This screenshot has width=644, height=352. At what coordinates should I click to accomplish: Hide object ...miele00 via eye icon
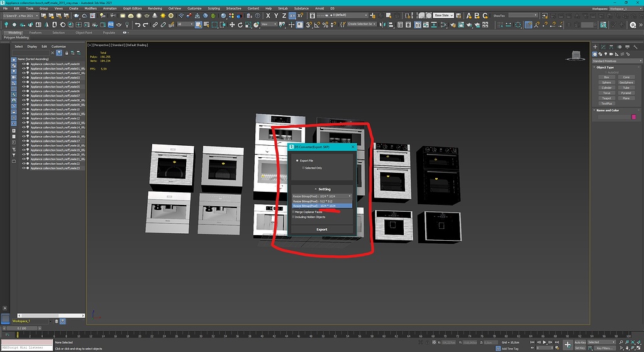tap(23, 64)
